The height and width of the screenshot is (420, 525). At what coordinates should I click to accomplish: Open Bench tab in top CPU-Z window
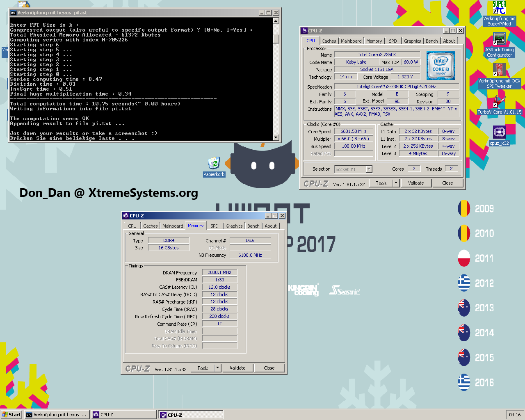pos(431,41)
